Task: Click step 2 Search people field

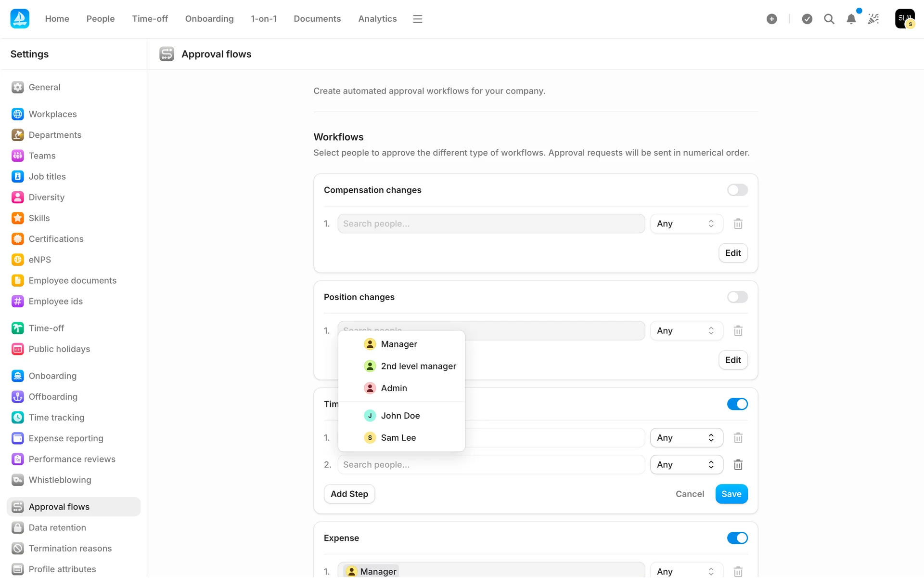Action: tap(491, 465)
